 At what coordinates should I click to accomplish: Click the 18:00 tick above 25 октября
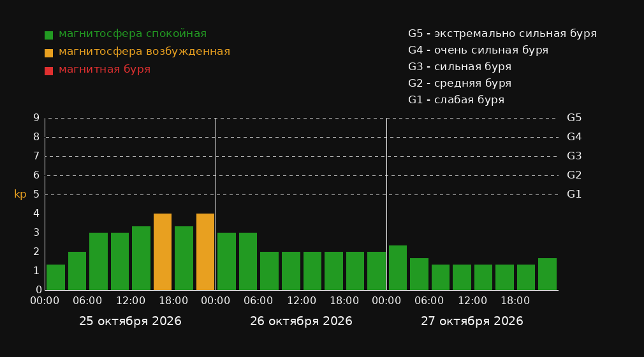(x=173, y=301)
